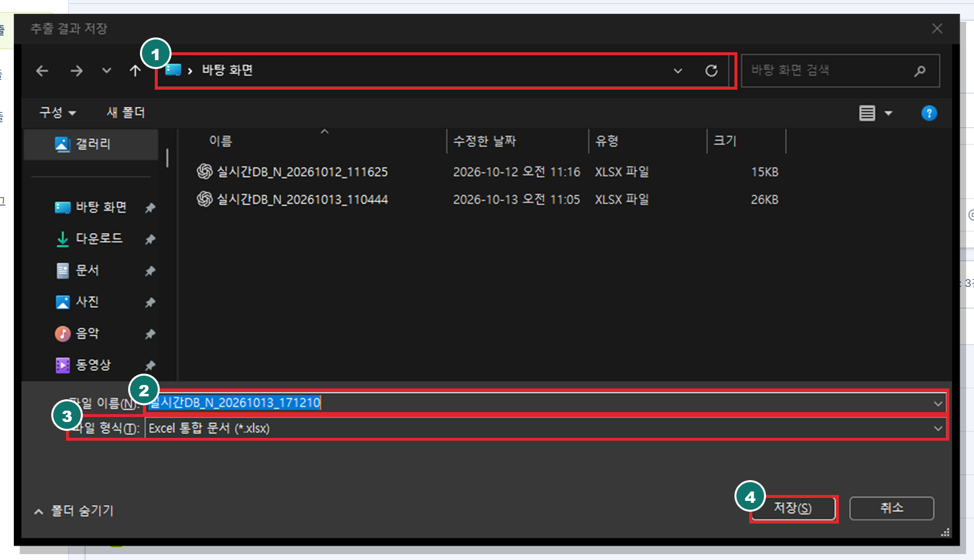The image size is (974, 560).
Task: Click the refresh icon in the address bar
Action: coord(711,71)
